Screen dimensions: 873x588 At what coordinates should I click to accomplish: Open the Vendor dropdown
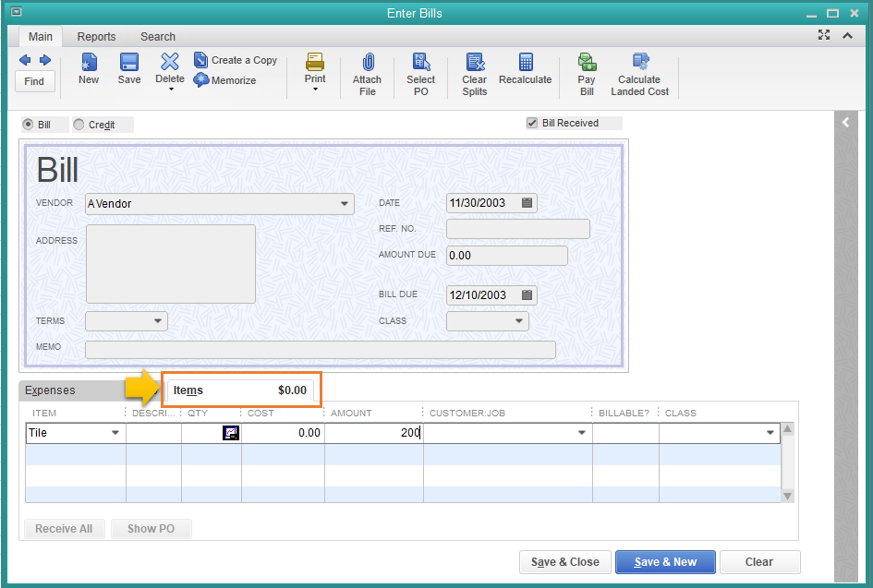click(345, 204)
